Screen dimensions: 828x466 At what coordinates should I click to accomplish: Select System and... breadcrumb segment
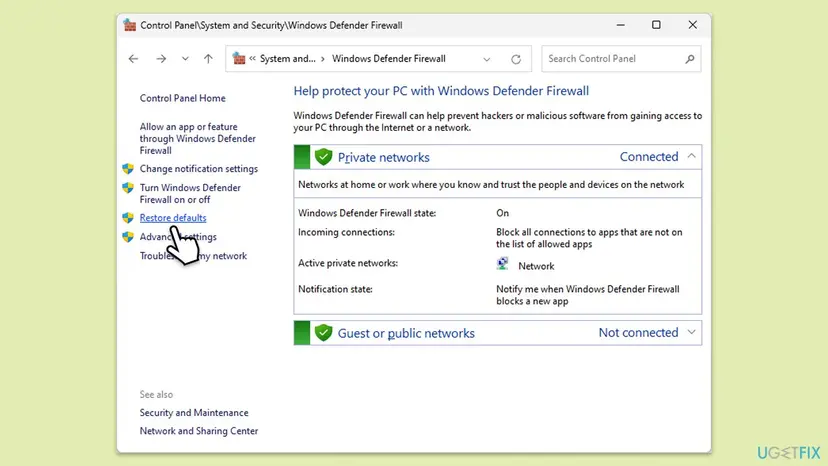pyautogui.click(x=287, y=59)
